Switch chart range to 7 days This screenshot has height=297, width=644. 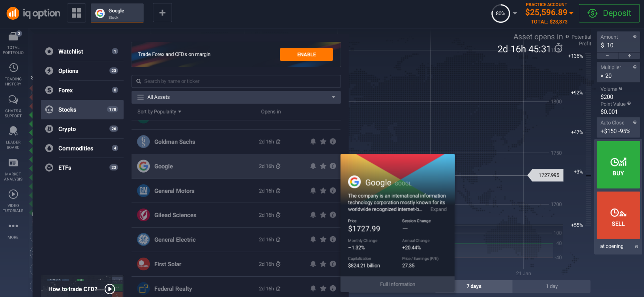[x=474, y=286]
